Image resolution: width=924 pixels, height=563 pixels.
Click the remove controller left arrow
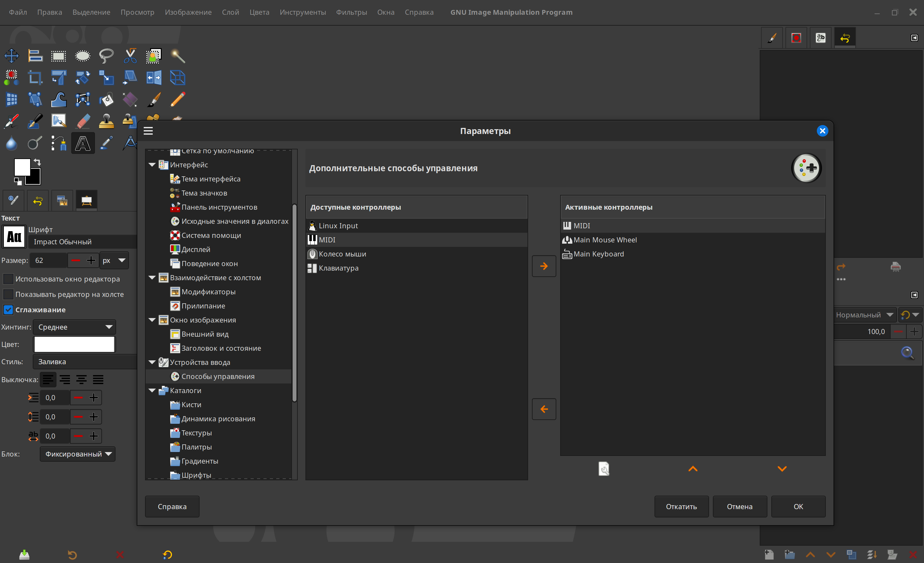pyautogui.click(x=544, y=409)
